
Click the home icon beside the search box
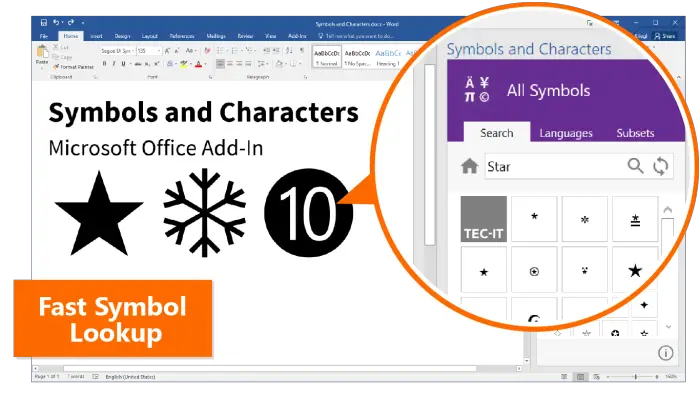[x=470, y=166]
